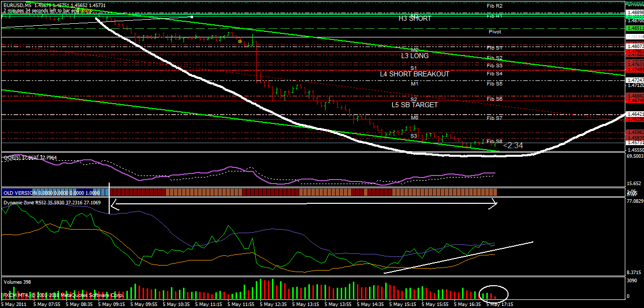The image size is (644, 308).
Task: Select the Fib S1 level label
Action: [x=494, y=48]
